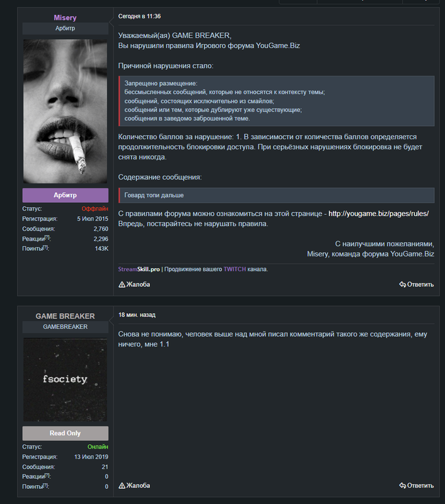Click the sign-off С наилучшими пожеланиями

pos(384,244)
